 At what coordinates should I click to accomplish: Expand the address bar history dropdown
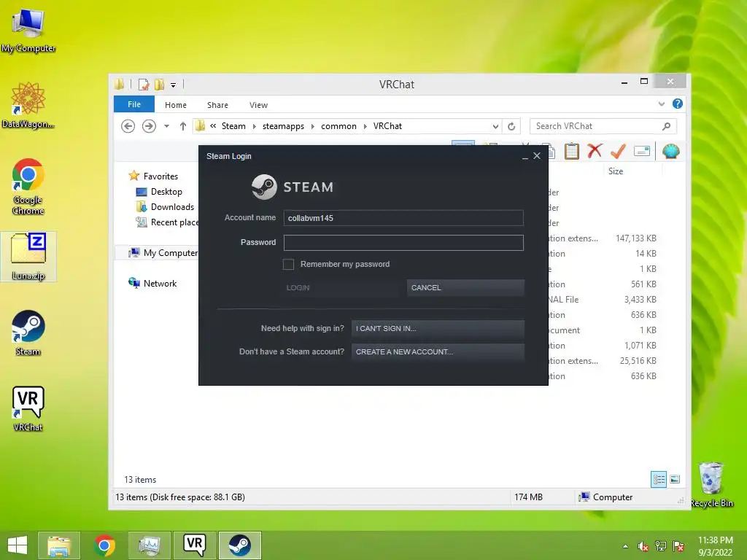click(495, 126)
